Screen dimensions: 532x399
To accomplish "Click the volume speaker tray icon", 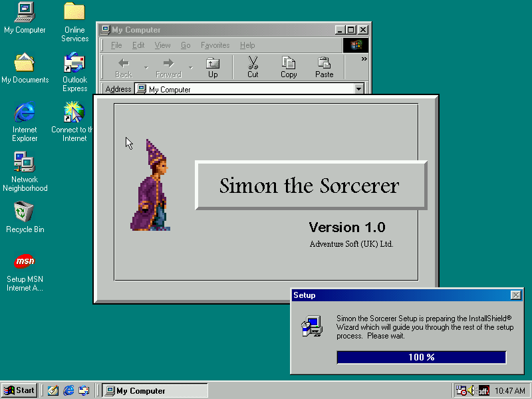I will point(471,390).
